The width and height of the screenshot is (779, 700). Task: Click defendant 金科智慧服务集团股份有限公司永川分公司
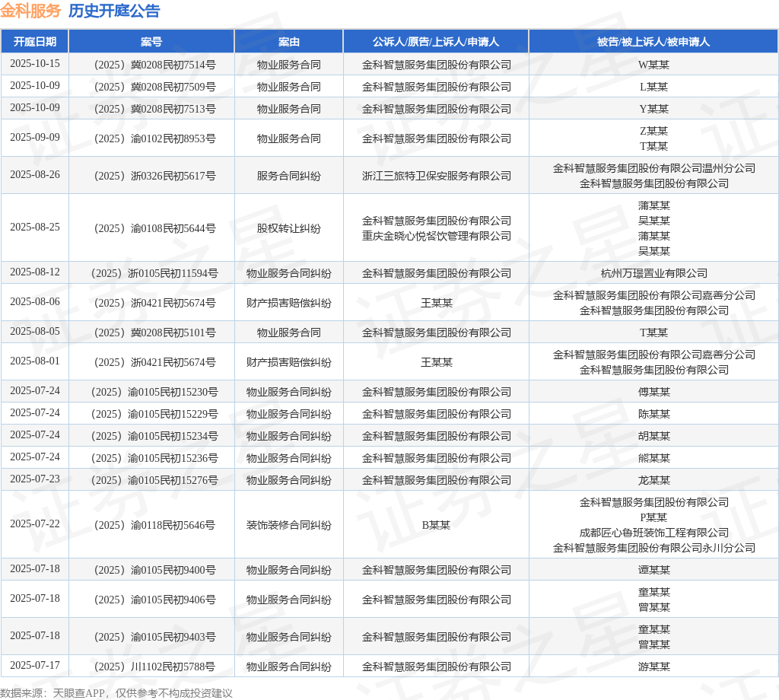pyautogui.click(x=653, y=548)
